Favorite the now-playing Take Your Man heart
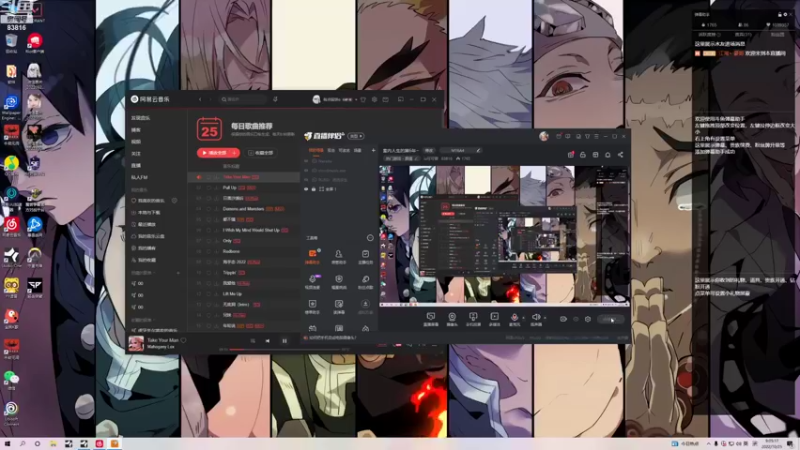Screen dimensions: 800x450 coord(183,340)
